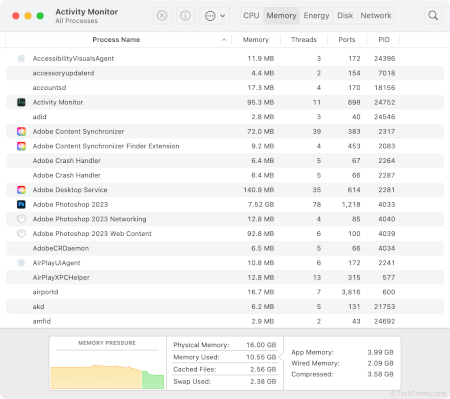Click ports value 3,816
The width and height of the screenshot is (450, 399).
tap(351, 292)
